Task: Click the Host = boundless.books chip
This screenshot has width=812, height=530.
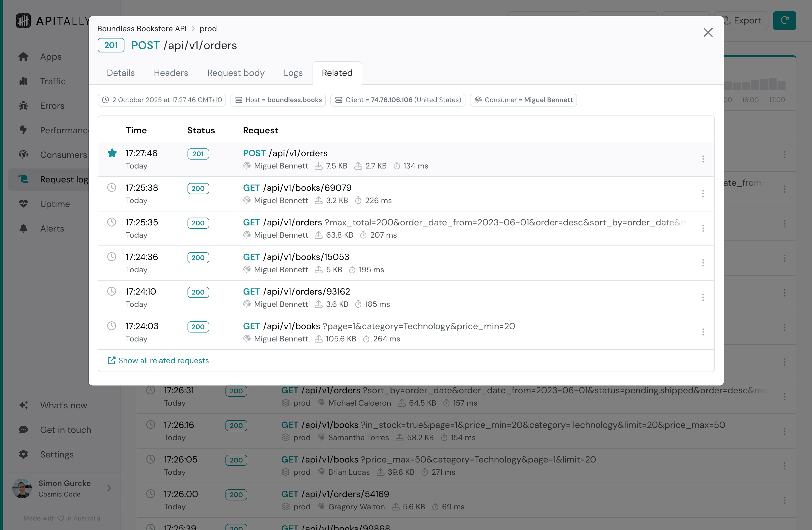Action: coord(278,100)
